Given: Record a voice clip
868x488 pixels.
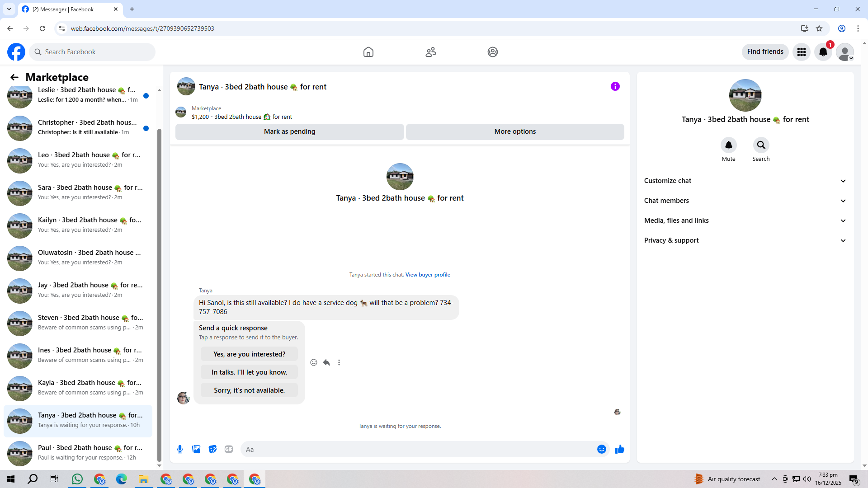Looking at the screenshot, I should pyautogui.click(x=180, y=449).
